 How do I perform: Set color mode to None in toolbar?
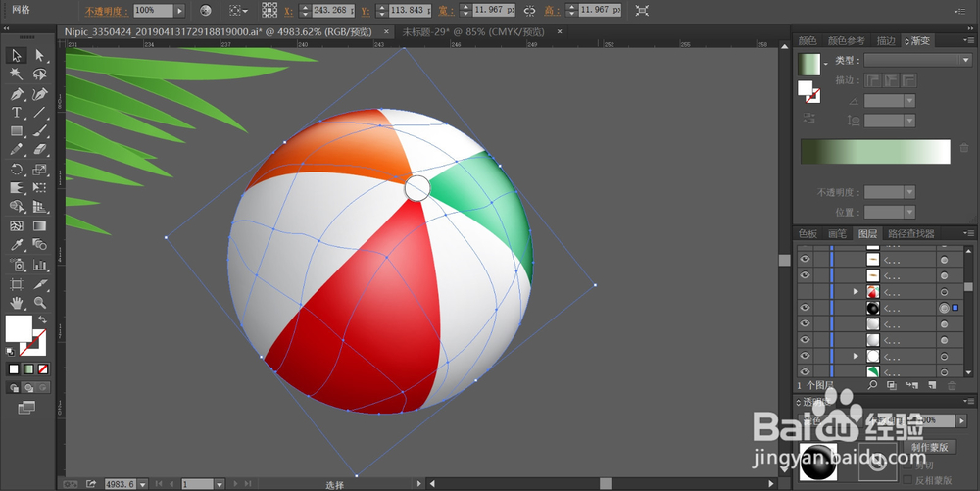coord(43,369)
